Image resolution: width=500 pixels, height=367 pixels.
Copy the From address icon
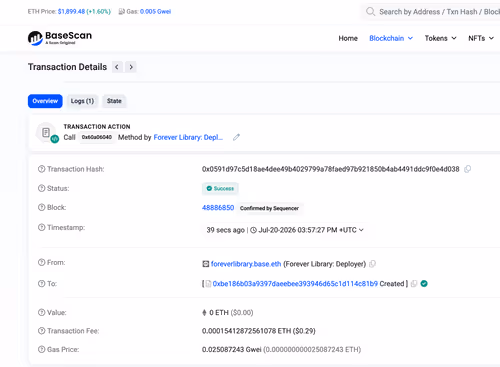tap(372, 264)
